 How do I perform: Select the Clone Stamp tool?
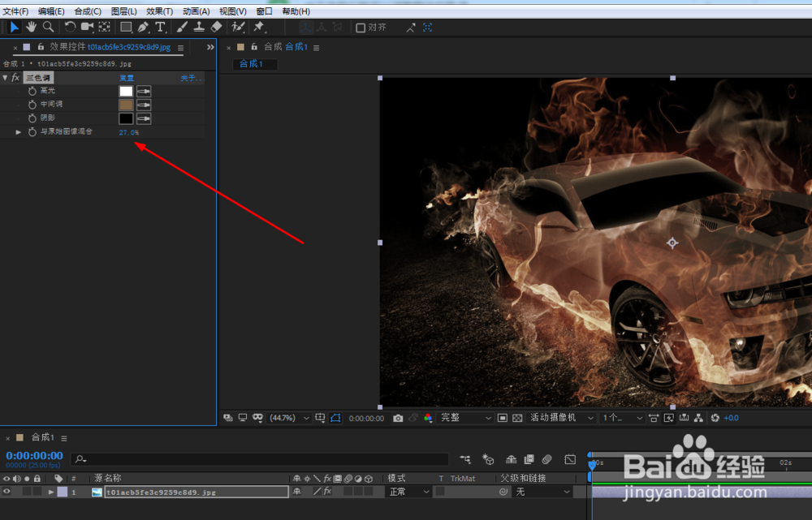[x=199, y=27]
